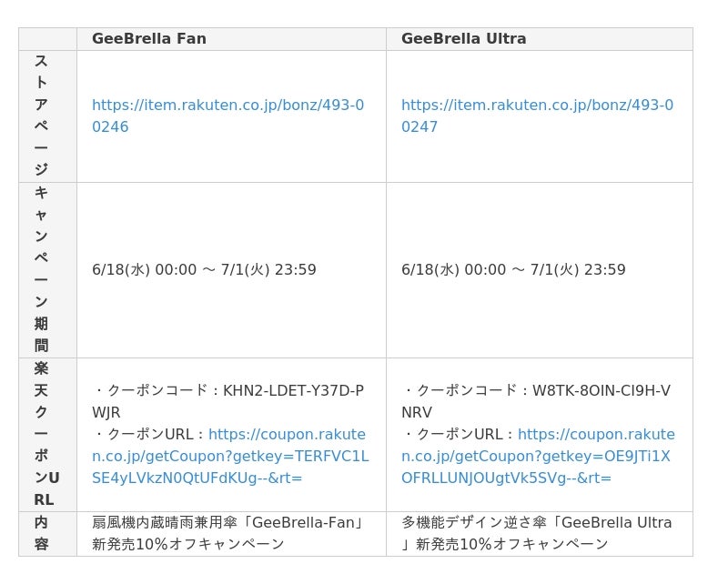Click the GeeBrella Ultra campaign period text
The width and height of the screenshot is (728, 584).
pyautogui.click(x=513, y=269)
